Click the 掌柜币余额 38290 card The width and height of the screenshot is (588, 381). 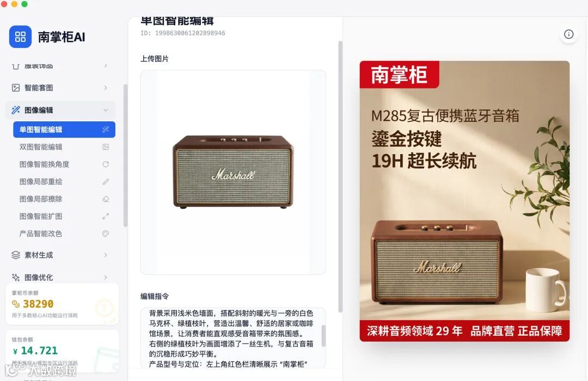pyautogui.click(x=62, y=304)
